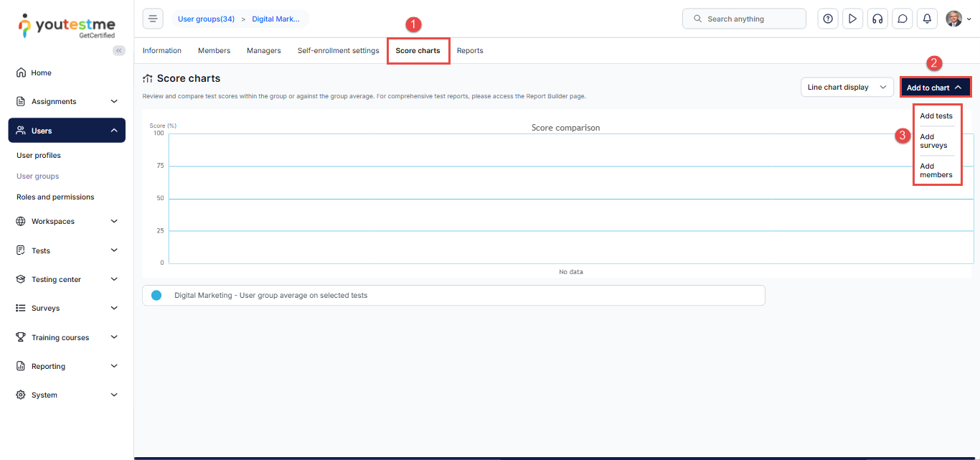The image size is (980, 460).
Task: Open the Line chart display dropdown
Action: click(x=847, y=88)
